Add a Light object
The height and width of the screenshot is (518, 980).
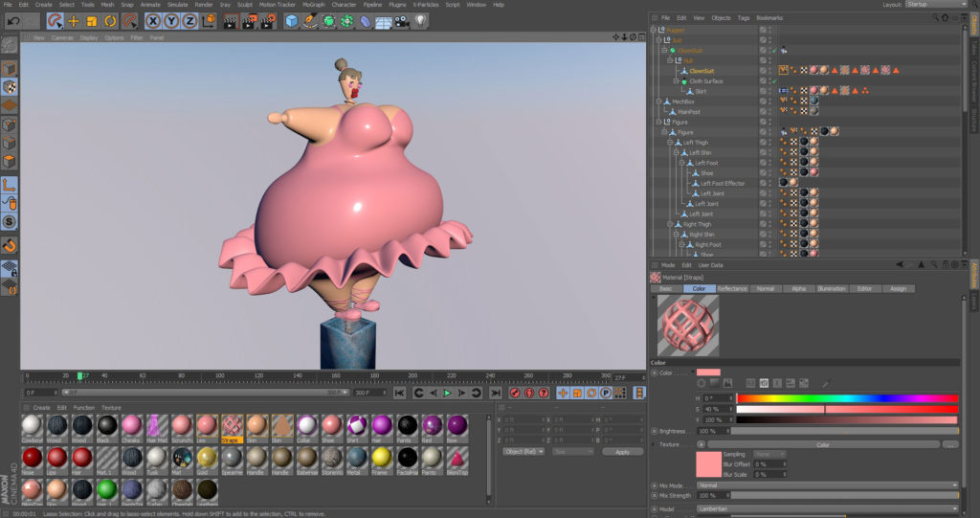(420, 21)
